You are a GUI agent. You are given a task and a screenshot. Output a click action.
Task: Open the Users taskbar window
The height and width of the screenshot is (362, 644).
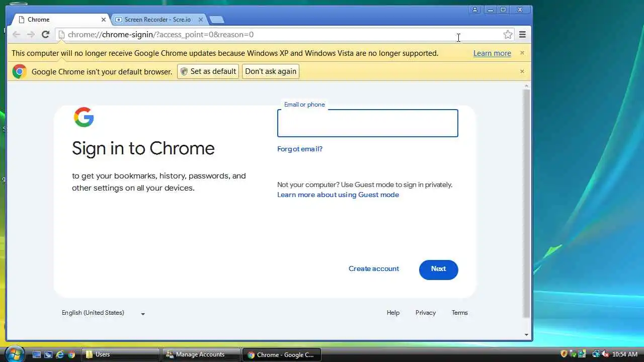coord(121,354)
